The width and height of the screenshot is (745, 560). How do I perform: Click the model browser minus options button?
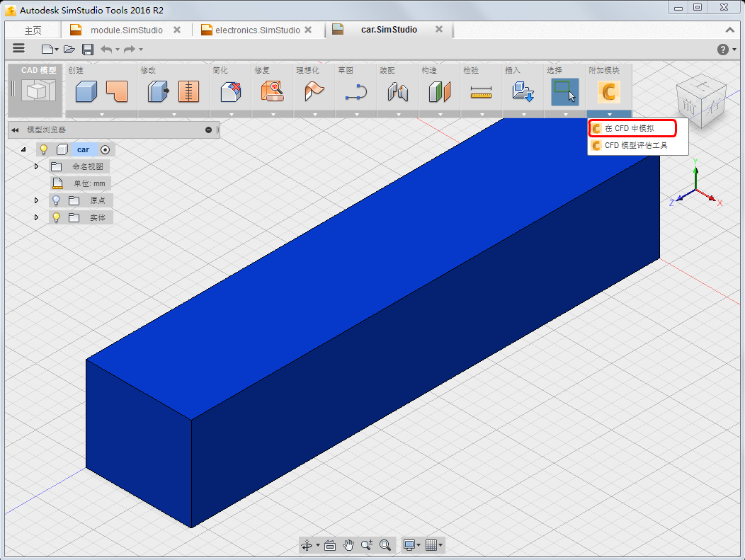209,130
